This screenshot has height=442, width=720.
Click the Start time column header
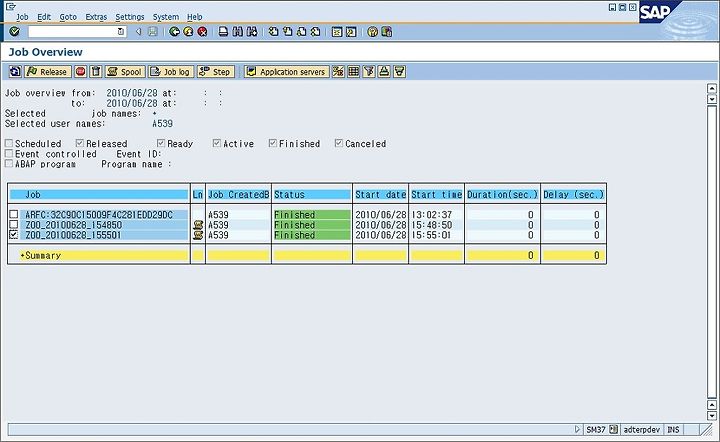click(436, 195)
